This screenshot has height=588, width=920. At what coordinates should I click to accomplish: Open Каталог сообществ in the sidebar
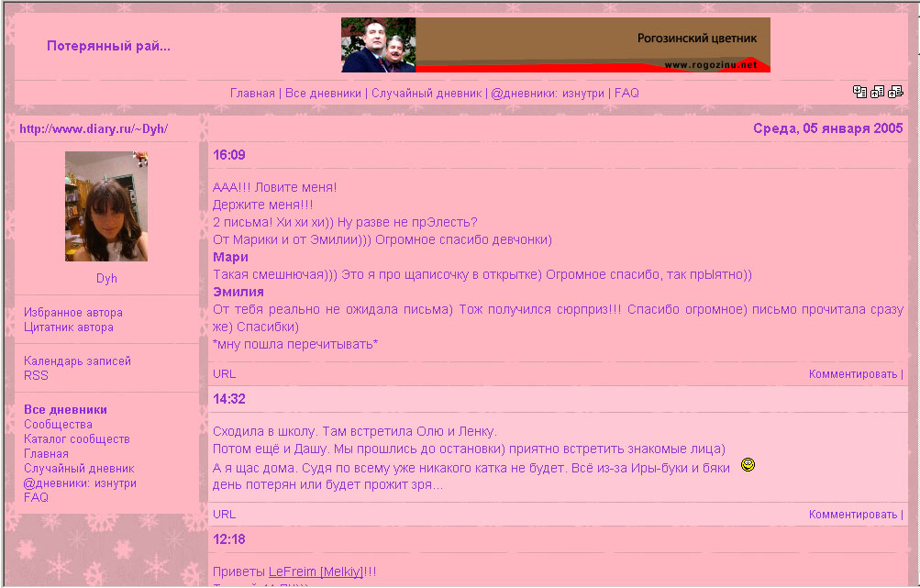point(77,439)
